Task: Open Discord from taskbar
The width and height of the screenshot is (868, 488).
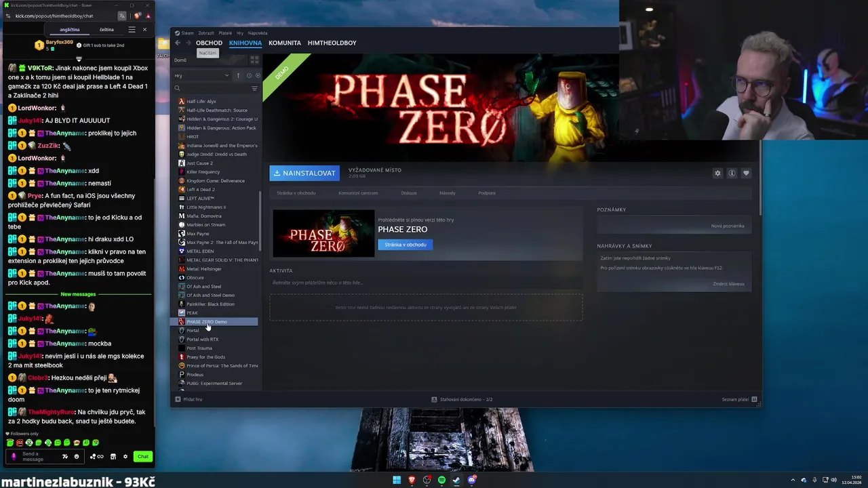Action: pyautogui.click(x=472, y=480)
